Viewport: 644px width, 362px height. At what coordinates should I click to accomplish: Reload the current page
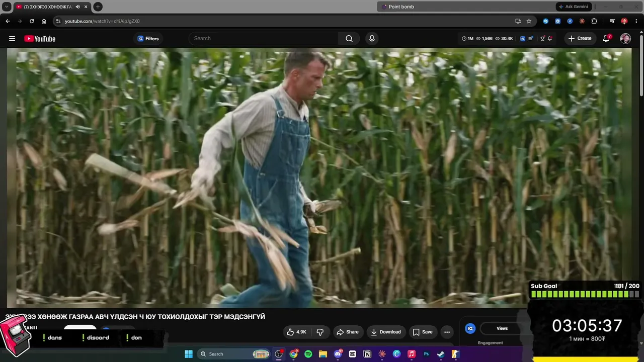pos(32,21)
